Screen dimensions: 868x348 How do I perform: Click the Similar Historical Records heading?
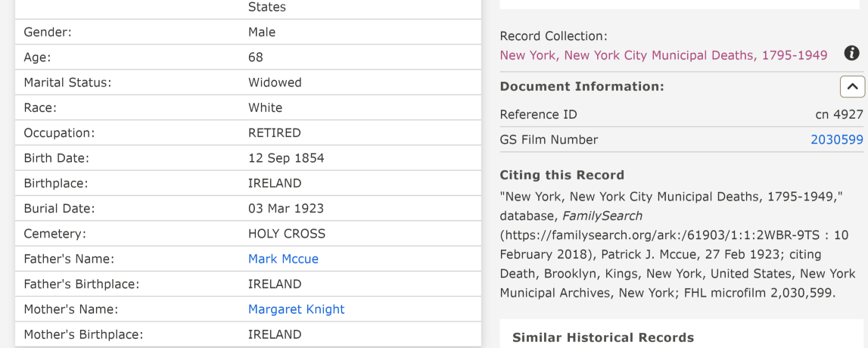click(x=603, y=337)
